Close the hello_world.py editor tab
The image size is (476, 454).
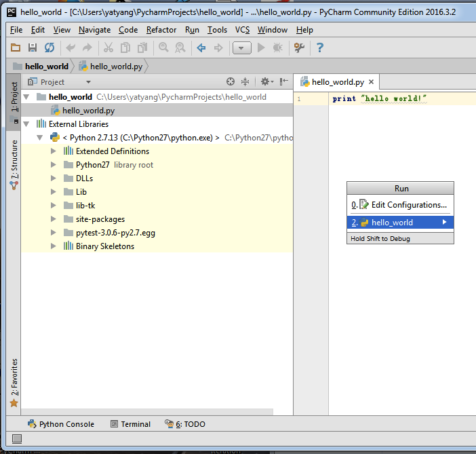click(x=371, y=81)
